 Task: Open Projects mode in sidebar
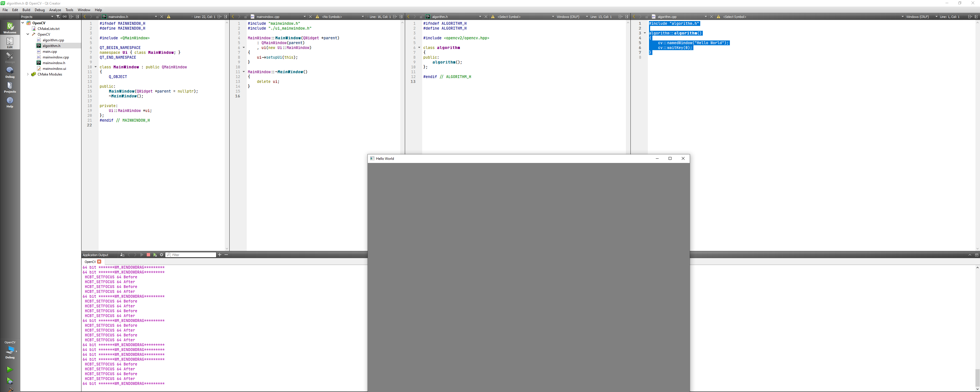tap(10, 87)
